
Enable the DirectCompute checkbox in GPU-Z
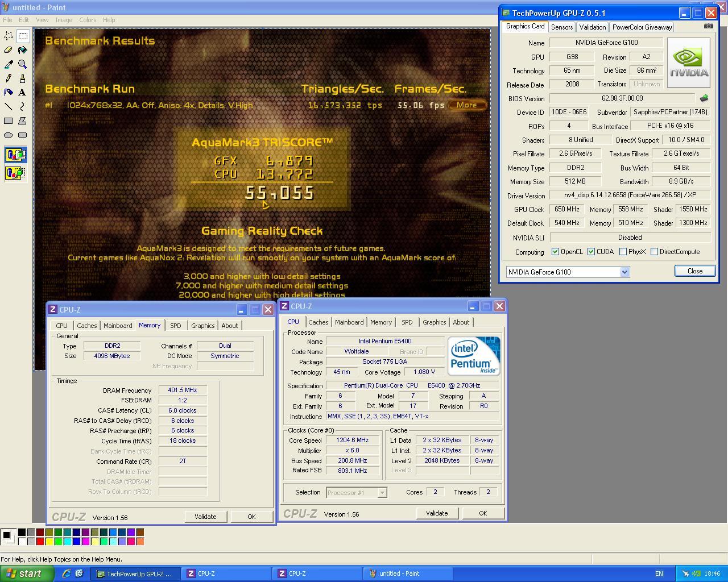click(x=654, y=252)
